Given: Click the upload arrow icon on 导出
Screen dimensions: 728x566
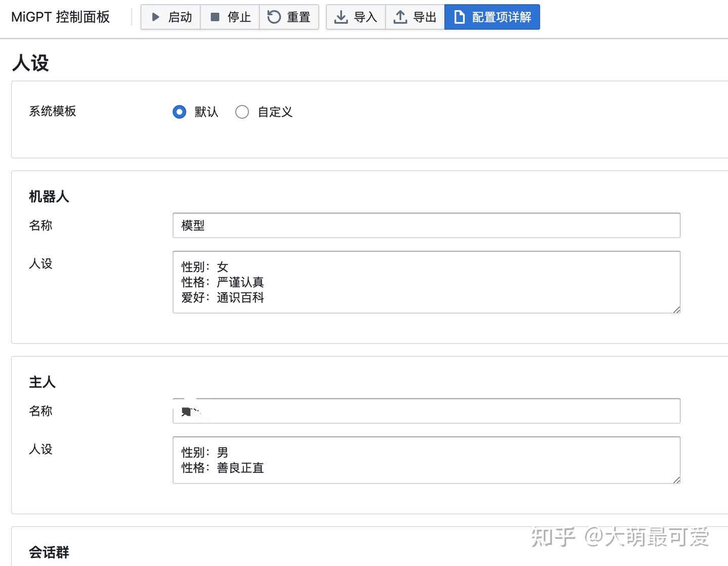Looking at the screenshot, I should (400, 17).
